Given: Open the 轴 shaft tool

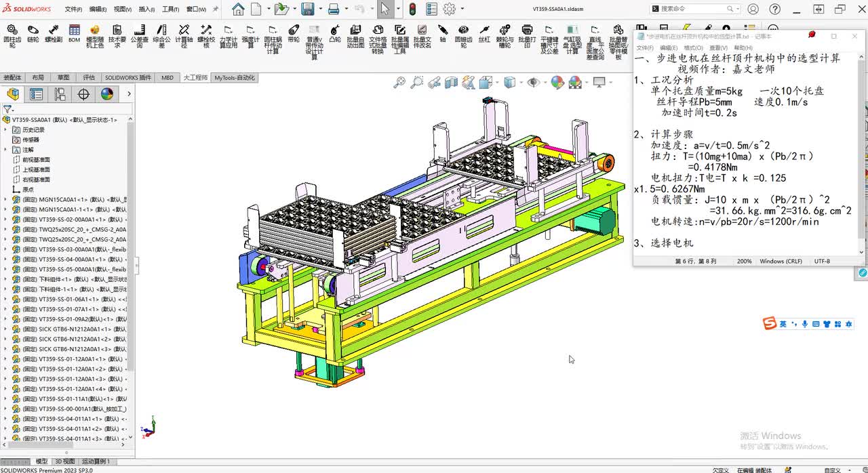Looking at the screenshot, I should tap(442, 34).
